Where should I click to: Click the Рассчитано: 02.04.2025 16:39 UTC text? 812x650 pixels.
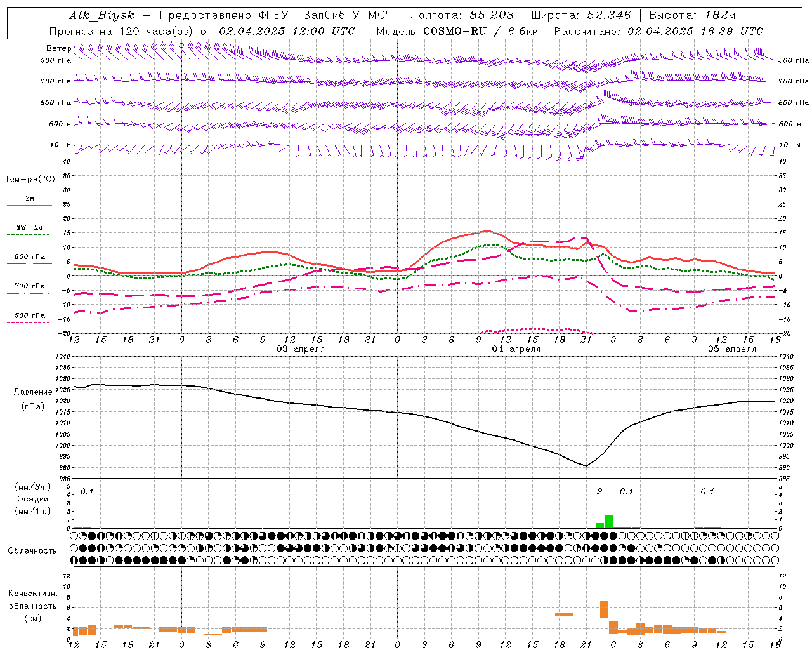658,31
